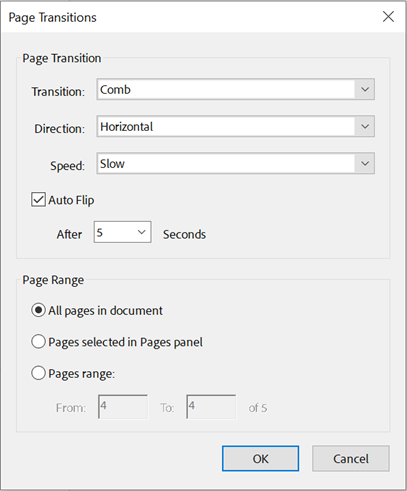
Task: Click the Slow speed value field
Action: tap(226, 163)
